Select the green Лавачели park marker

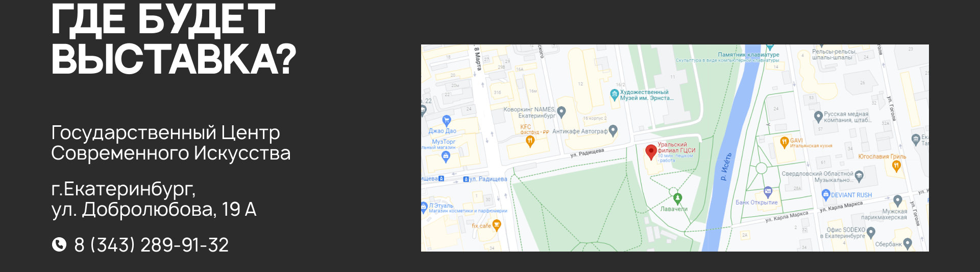tap(677, 198)
